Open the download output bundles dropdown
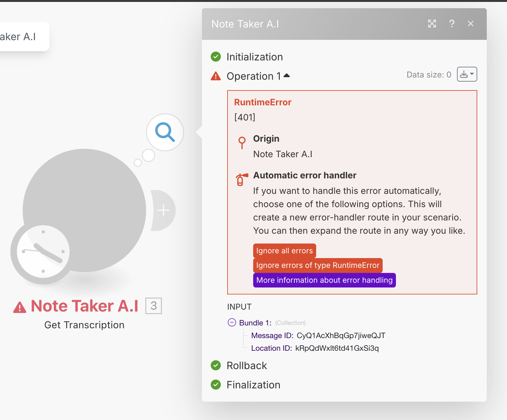Viewport: 507px width, 420px height. point(467,74)
